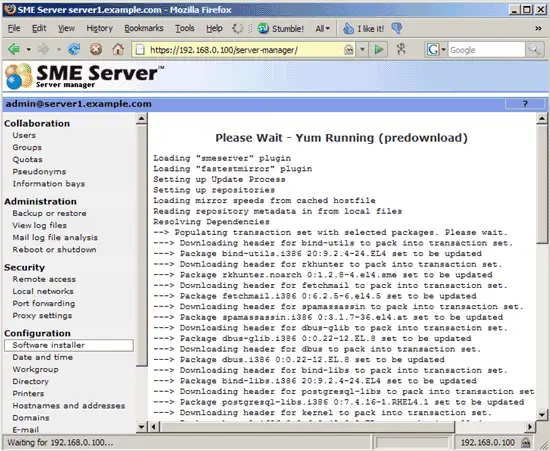Click the thumbs-down dislike icon

pos(397,28)
